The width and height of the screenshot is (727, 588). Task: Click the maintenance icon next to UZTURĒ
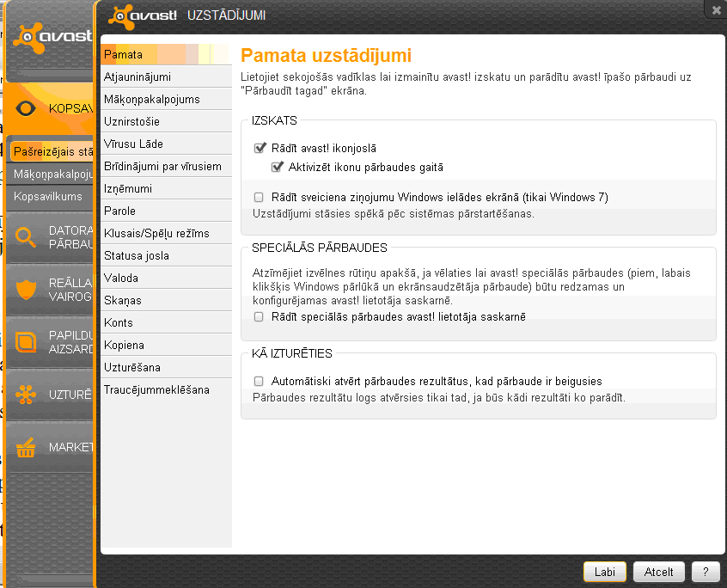click(x=26, y=395)
